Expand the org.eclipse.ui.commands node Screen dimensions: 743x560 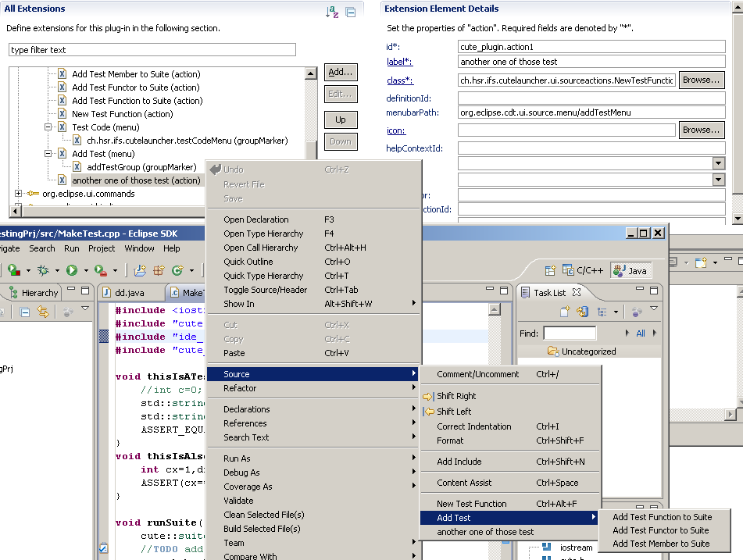coord(18,193)
